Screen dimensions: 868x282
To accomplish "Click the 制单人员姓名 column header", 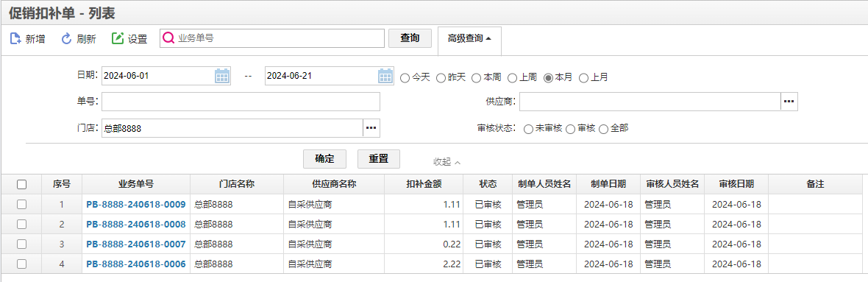I will [x=544, y=185].
